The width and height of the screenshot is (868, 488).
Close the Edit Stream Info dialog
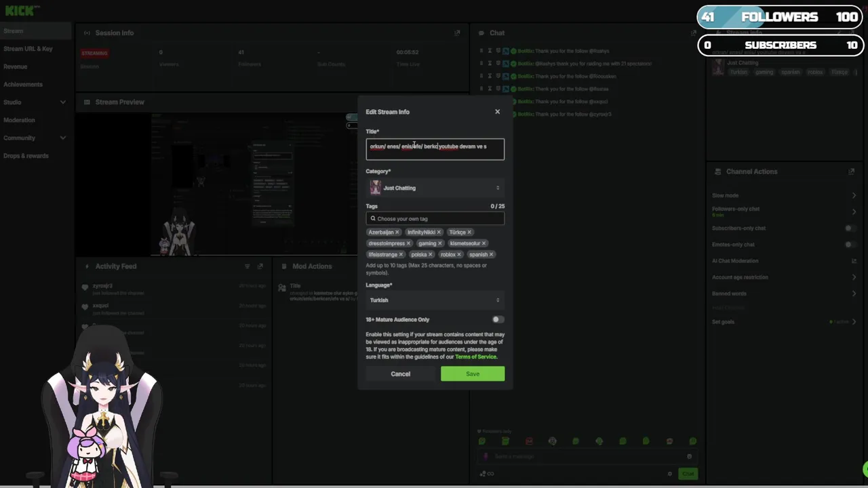click(497, 112)
